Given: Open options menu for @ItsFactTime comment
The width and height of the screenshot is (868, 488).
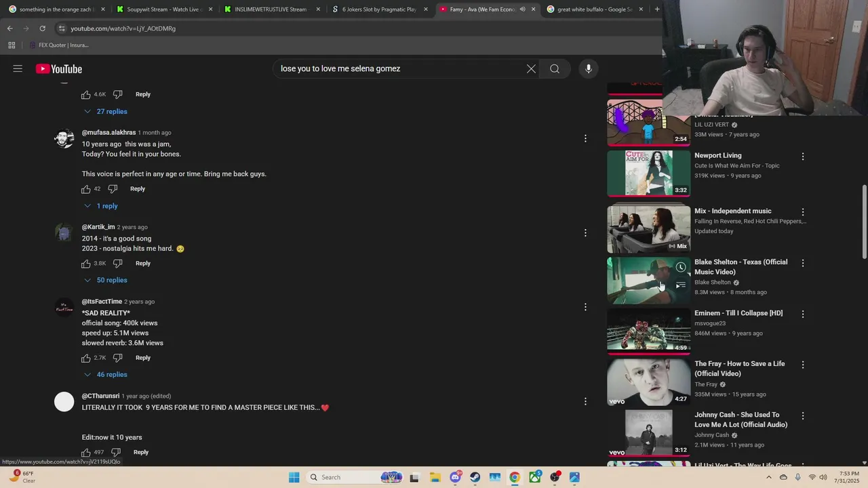Looking at the screenshot, I should (x=585, y=307).
